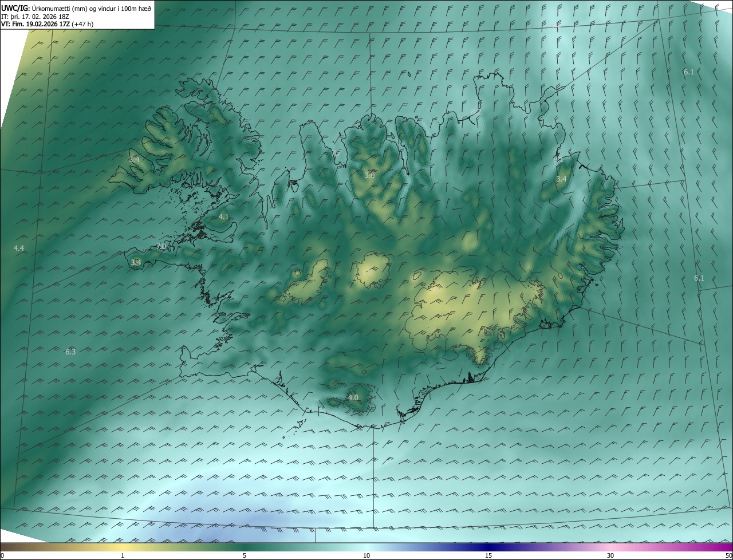Click the initial time 'IT: þri. 17. 02. 2026 18Z'
Image resolution: width=733 pixels, height=560 pixels.
coord(36,17)
